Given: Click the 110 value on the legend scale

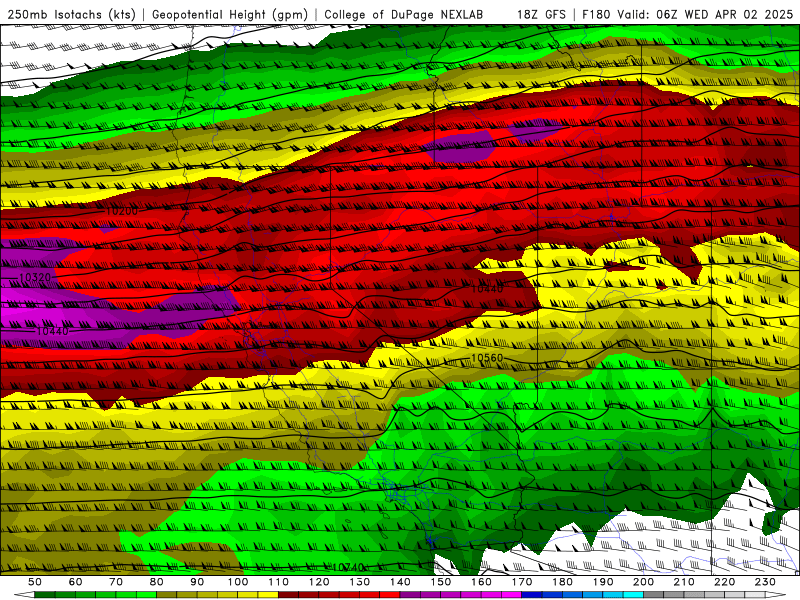Looking at the screenshot, I should [278, 582].
